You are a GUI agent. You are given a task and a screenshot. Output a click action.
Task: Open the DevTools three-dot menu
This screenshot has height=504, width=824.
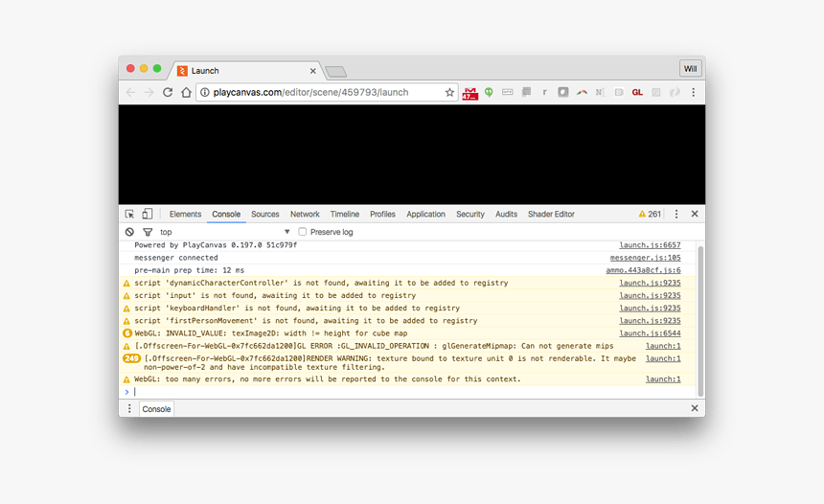[x=676, y=215]
